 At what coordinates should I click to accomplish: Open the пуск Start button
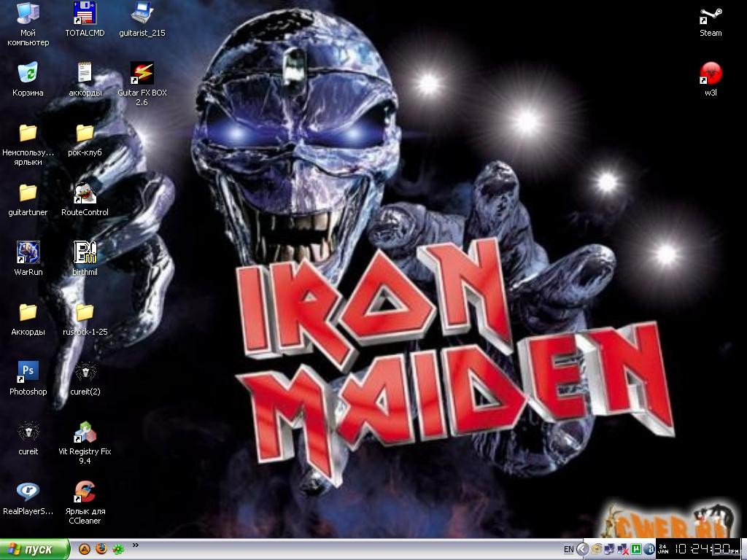coord(34,549)
